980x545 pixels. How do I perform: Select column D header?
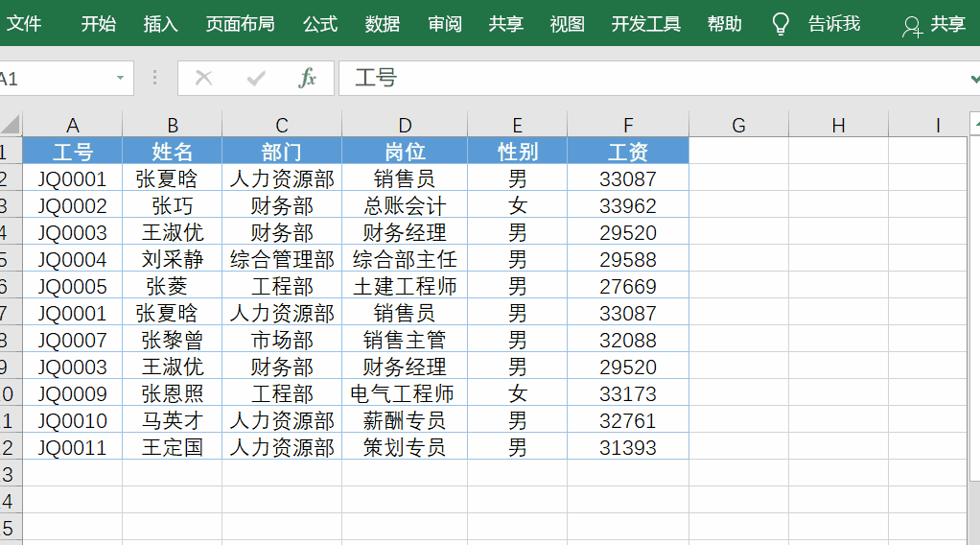[x=405, y=125]
